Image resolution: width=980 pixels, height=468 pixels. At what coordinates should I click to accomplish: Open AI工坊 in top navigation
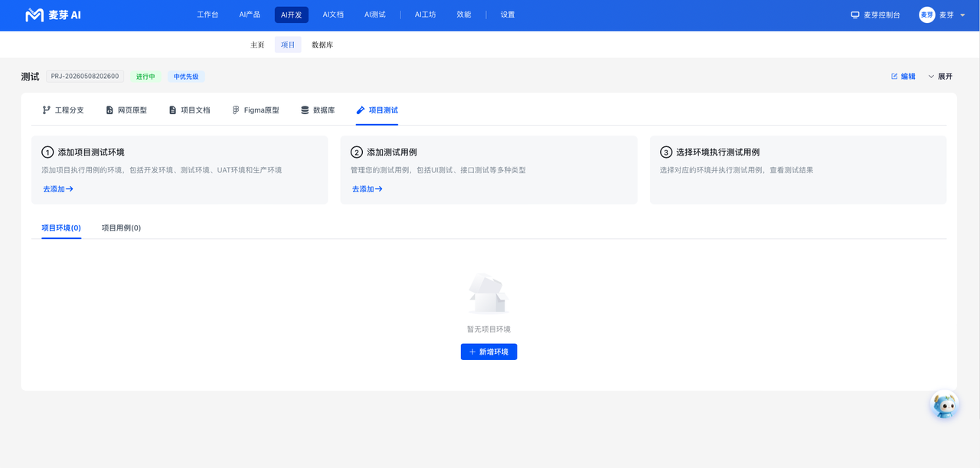(426, 15)
